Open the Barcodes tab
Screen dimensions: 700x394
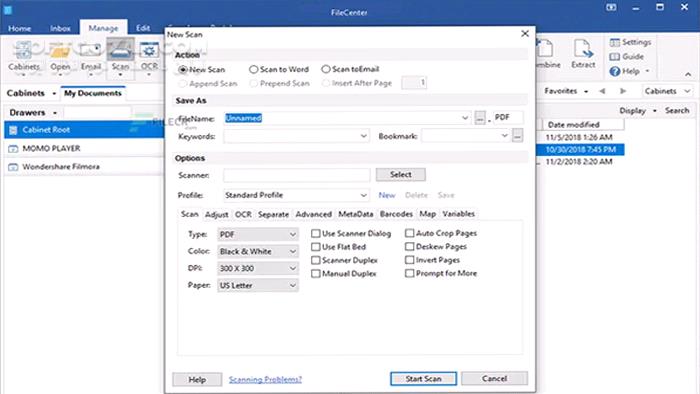396,214
